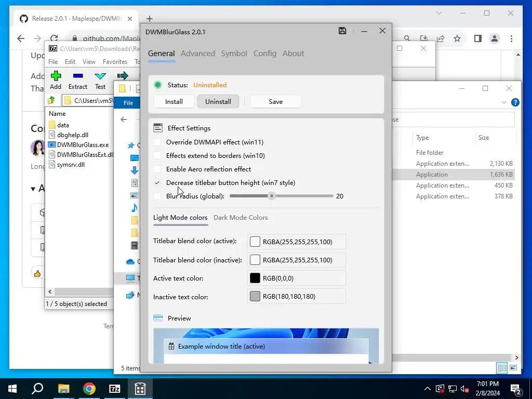
Task: Click the Chrome side panel icon
Action: 478,38
